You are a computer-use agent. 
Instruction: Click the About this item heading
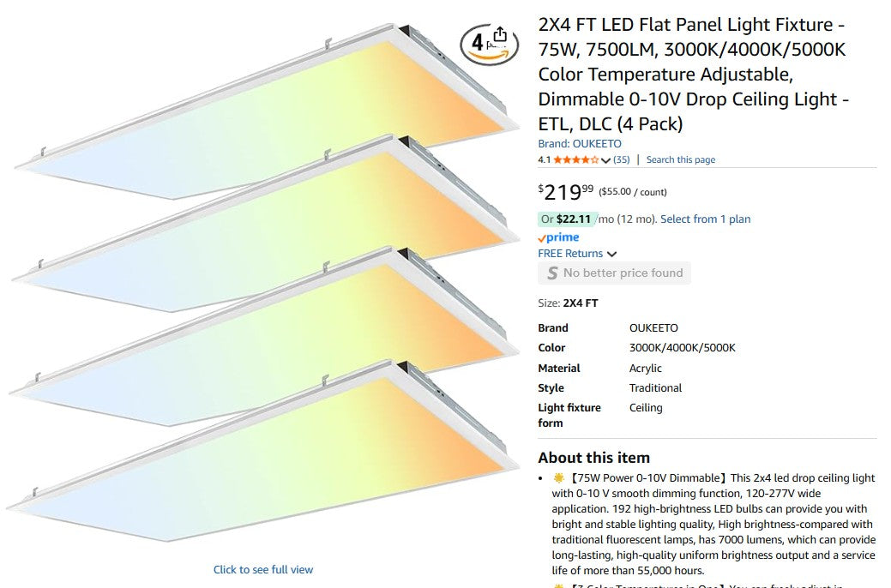tap(593, 457)
